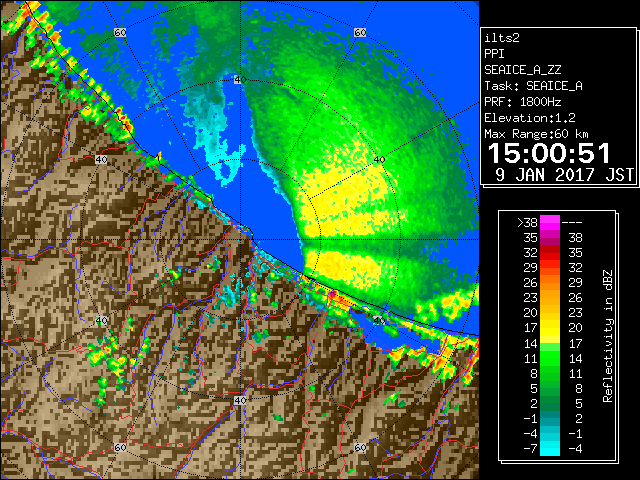The height and width of the screenshot is (480, 640).
Task: Click the Max Range:60 km line
Action: pos(536,134)
